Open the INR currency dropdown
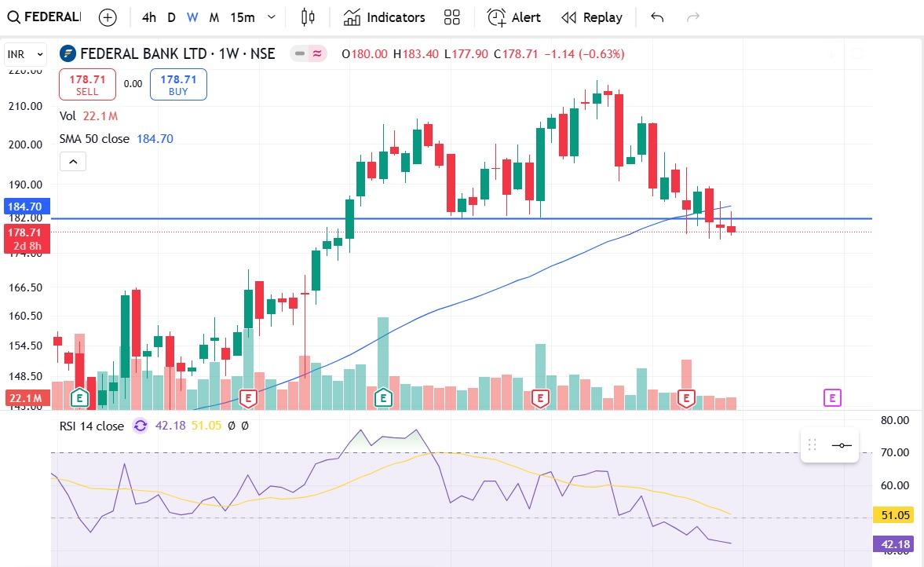924x567 pixels. tap(25, 54)
